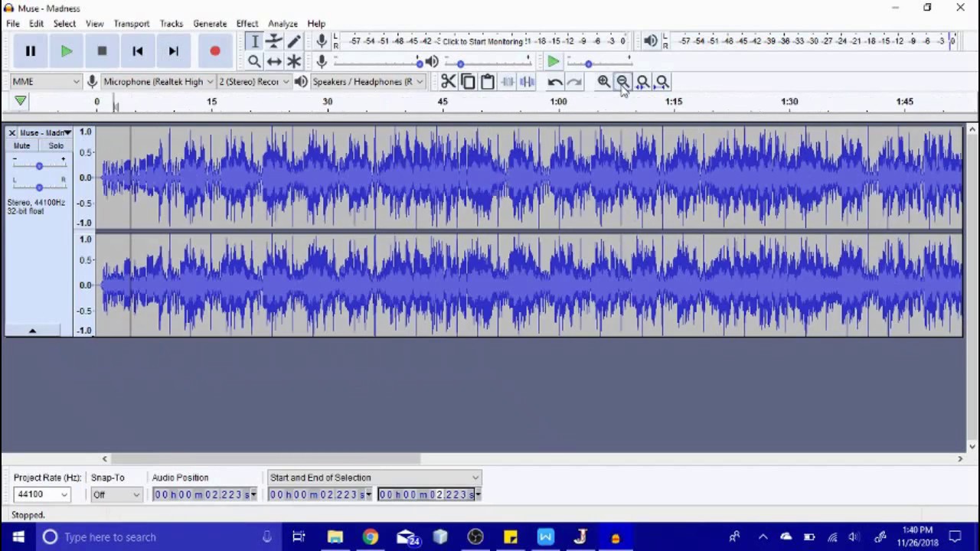Collapse the track with bottom arrow
This screenshot has width=980, height=551.
coord(32,331)
